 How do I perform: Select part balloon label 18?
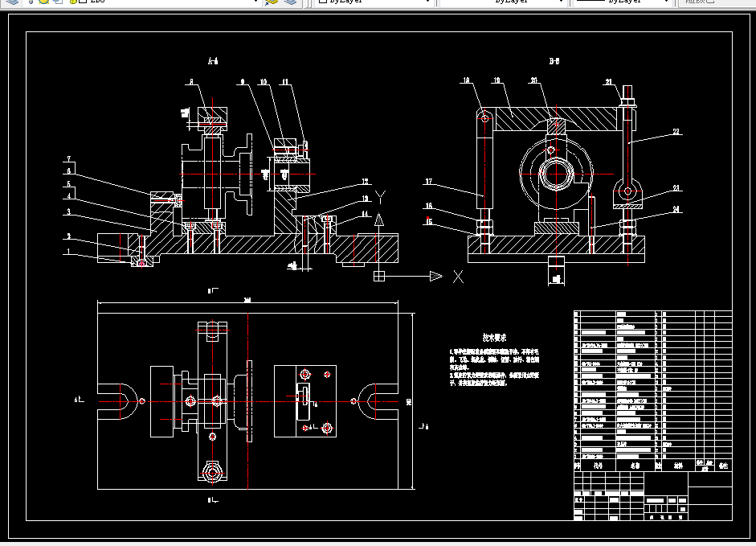(466, 80)
